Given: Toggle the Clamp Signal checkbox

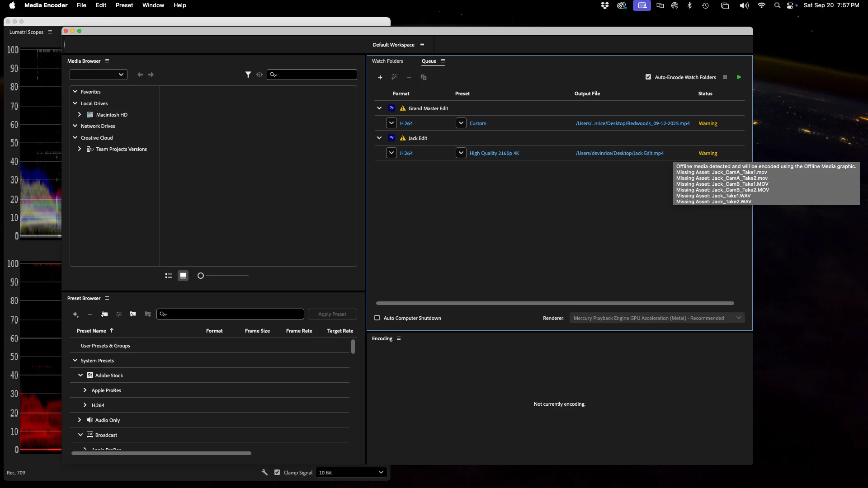Looking at the screenshot, I should pyautogui.click(x=277, y=472).
